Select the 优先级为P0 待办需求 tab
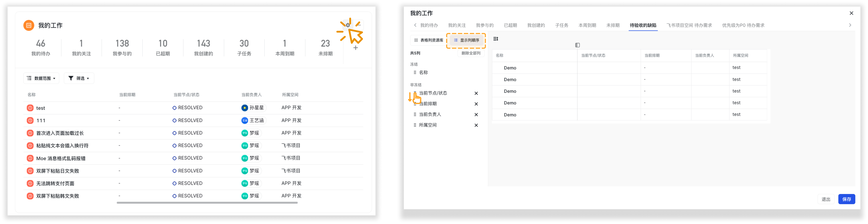The image size is (868, 224). pos(743,25)
